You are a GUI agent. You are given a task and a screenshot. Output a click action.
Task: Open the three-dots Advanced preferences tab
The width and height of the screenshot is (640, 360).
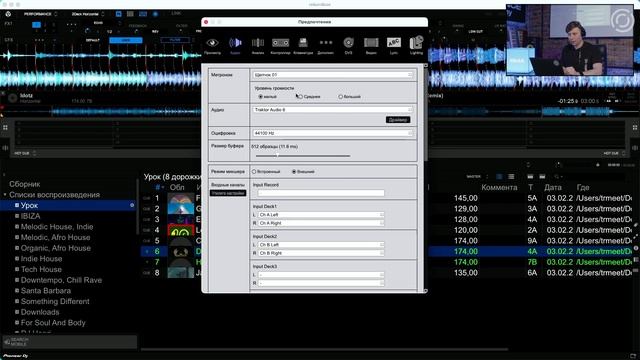click(326, 45)
